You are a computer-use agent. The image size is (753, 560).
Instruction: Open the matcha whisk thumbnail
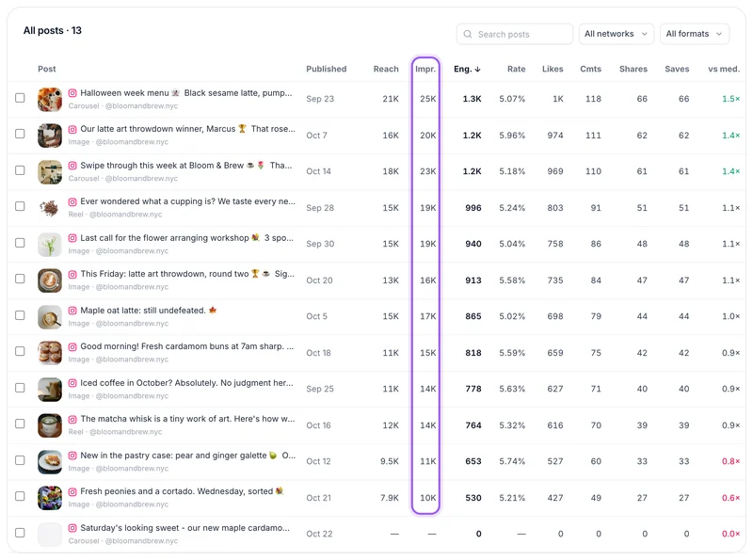50,425
